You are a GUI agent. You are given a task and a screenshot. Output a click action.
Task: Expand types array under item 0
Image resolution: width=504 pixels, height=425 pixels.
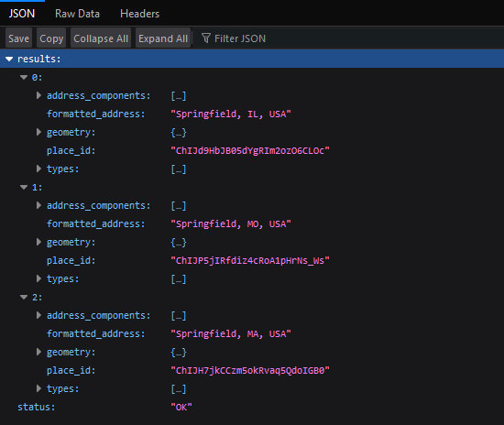click(x=38, y=169)
